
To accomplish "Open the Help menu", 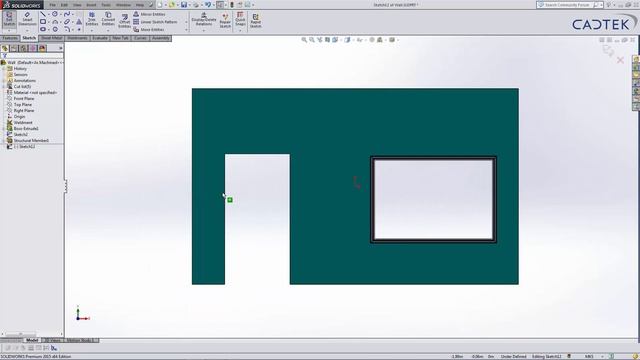I will tap(140, 5).
